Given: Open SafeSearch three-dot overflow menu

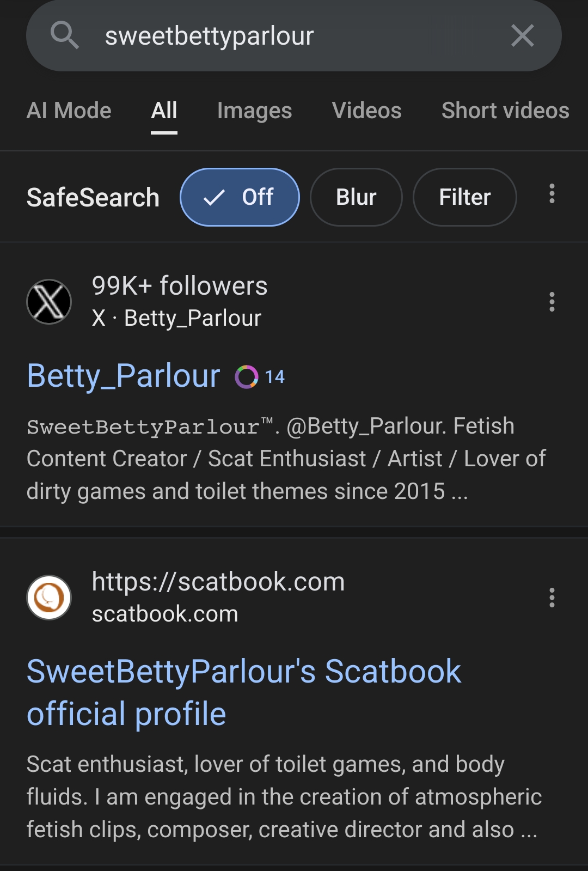Looking at the screenshot, I should click(x=552, y=194).
